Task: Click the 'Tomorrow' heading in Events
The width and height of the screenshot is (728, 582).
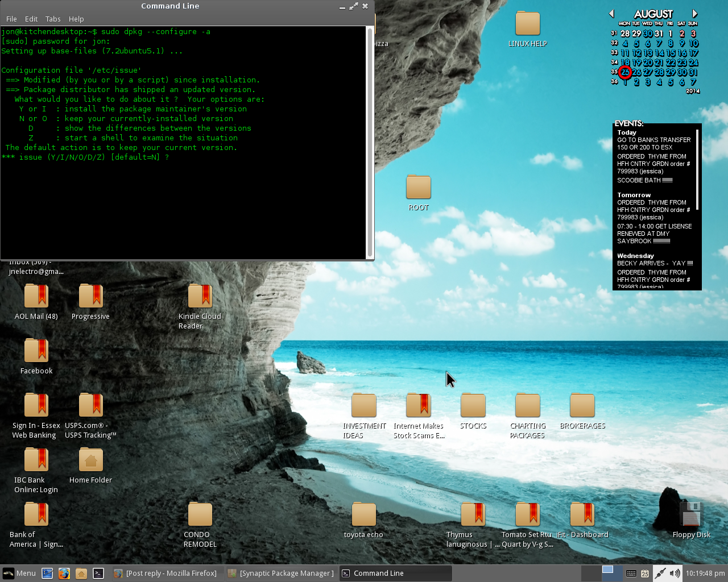Action: 634,195
